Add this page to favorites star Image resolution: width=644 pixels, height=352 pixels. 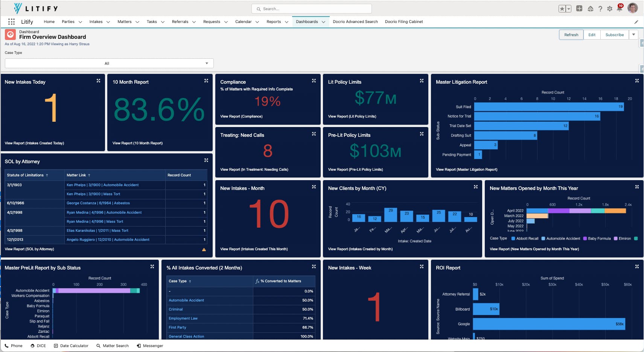[x=562, y=9]
